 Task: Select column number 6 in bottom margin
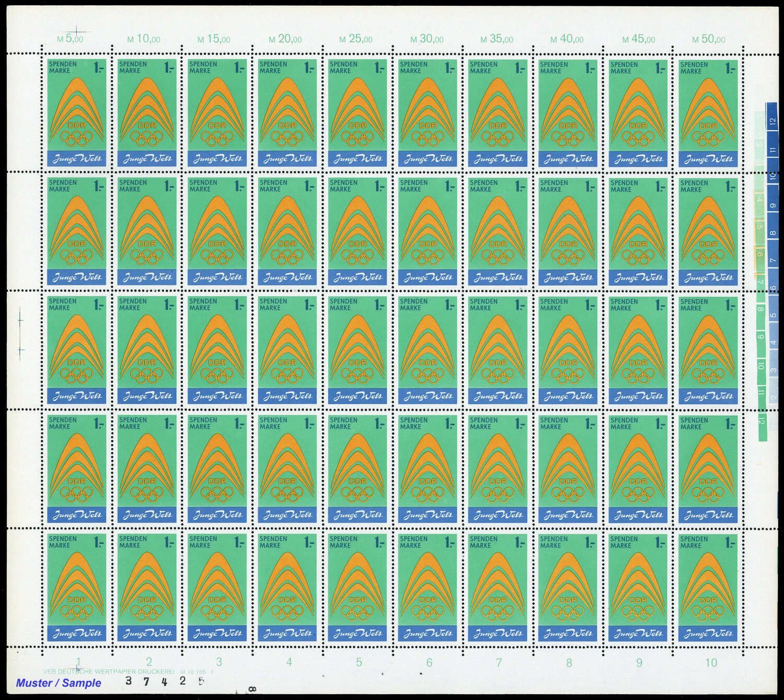pyautogui.click(x=429, y=662)
